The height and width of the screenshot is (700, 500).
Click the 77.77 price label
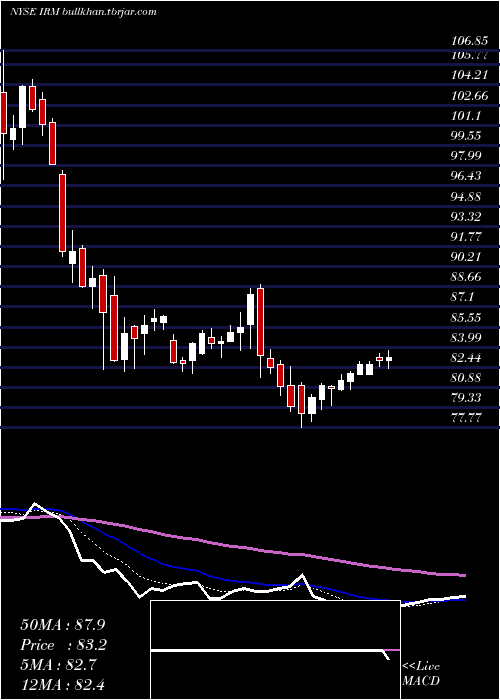click(467, 418)
